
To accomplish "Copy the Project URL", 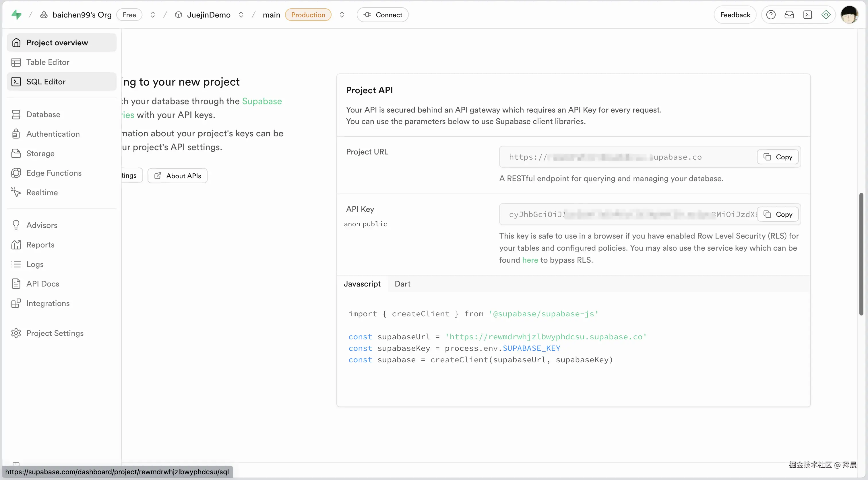I will [x=778, y=157].
